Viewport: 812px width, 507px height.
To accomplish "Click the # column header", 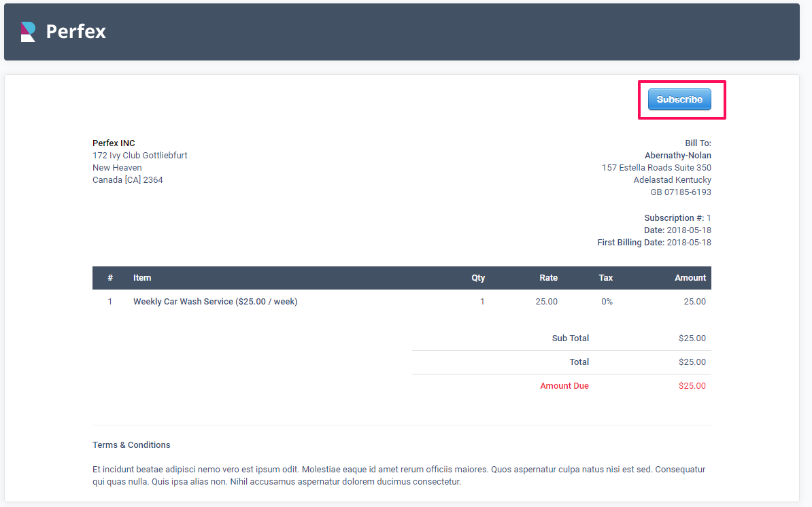I will 109,278.
